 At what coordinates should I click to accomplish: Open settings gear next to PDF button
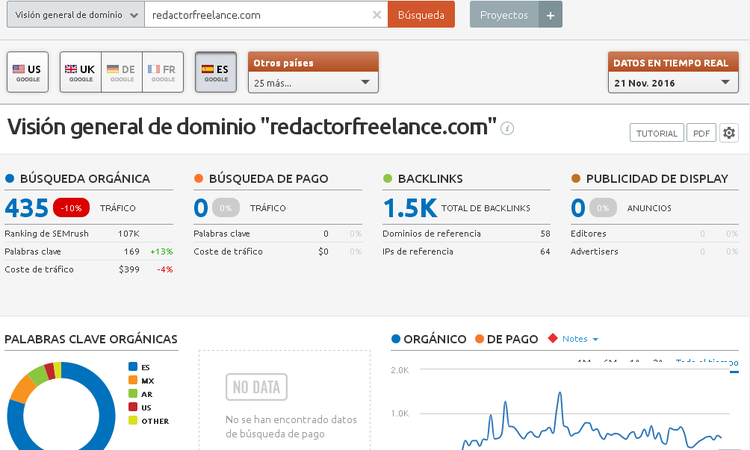pyautogui.click(x=728, y=133)
